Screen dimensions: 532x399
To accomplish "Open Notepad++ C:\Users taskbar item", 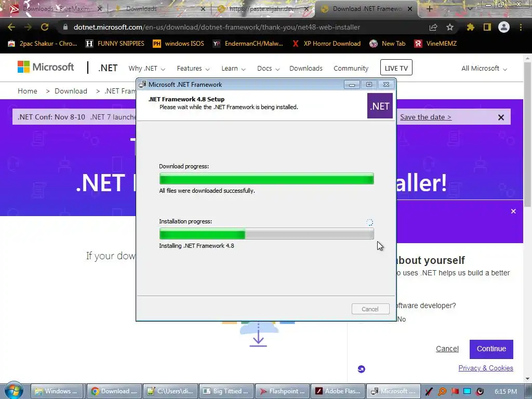I will coord(170,391).
